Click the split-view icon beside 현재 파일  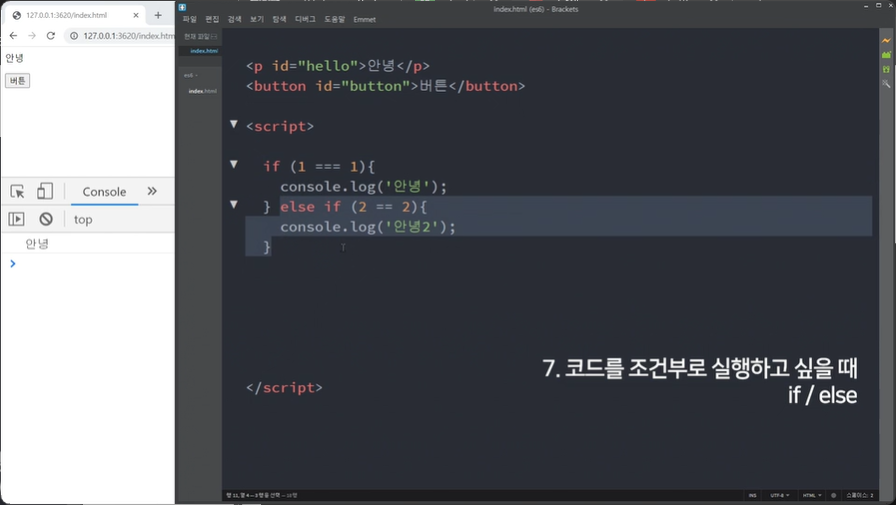(213, 37)
